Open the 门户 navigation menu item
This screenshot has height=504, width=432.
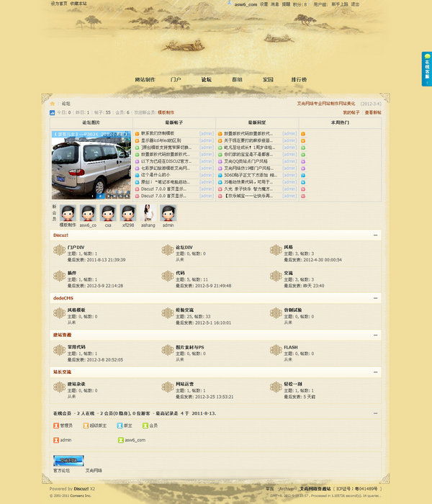[x=176, y=79]
